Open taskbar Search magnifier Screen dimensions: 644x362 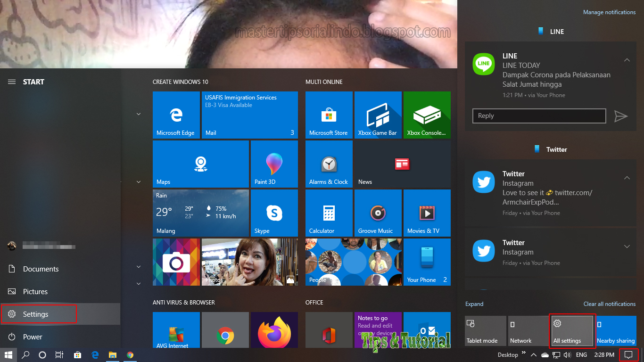pyautogui.click(x=26, y=355)
